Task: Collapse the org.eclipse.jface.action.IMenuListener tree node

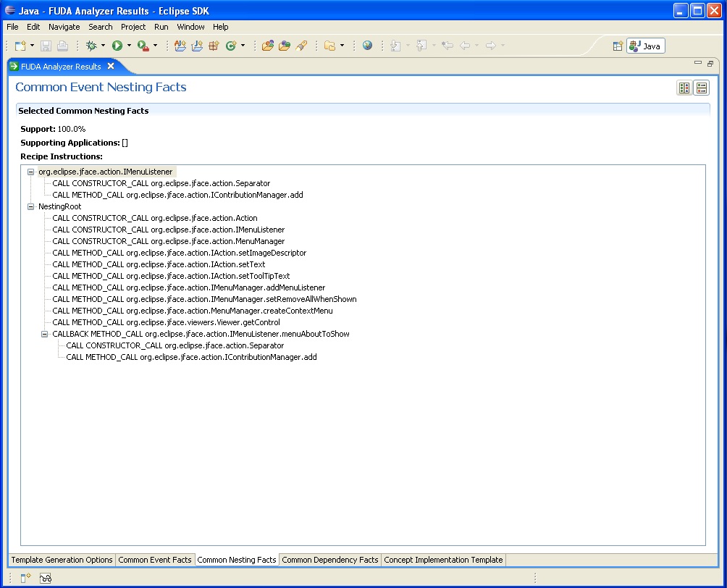Action: [31, 172]
